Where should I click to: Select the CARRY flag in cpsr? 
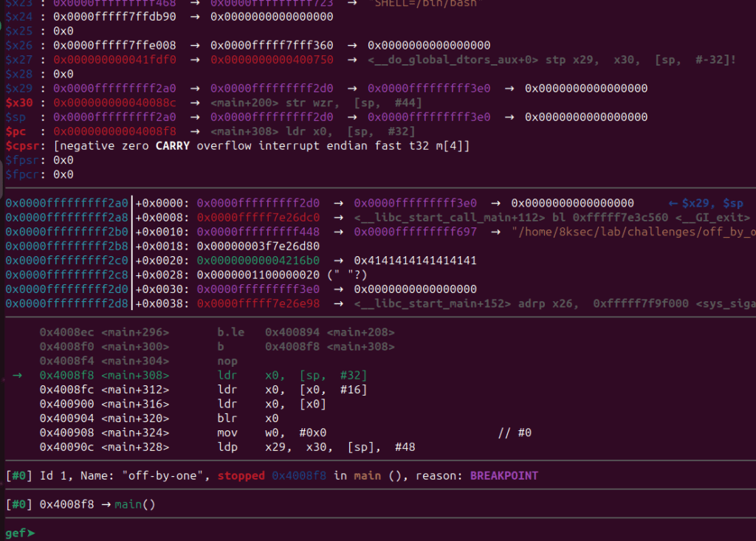pyautogui.click(x=173, y=145)
